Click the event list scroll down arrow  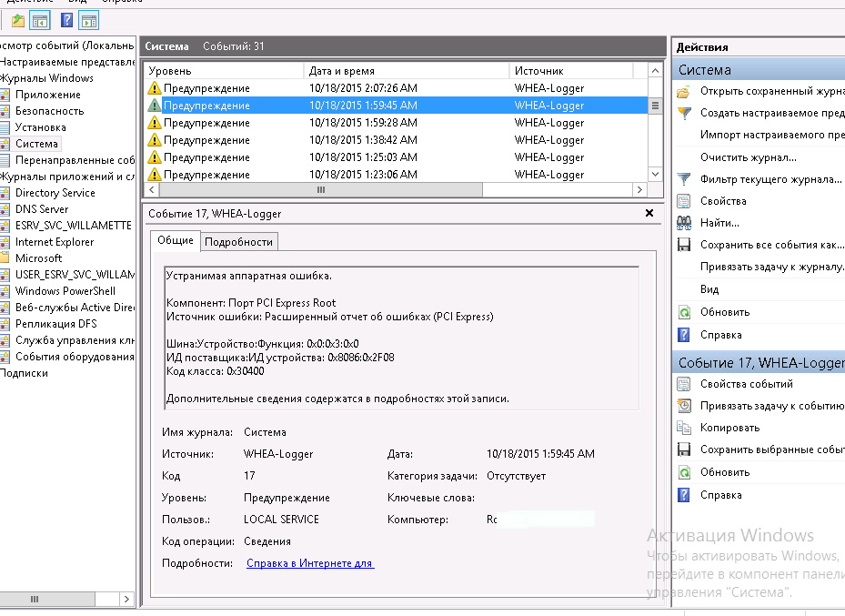tap(655, 174)
